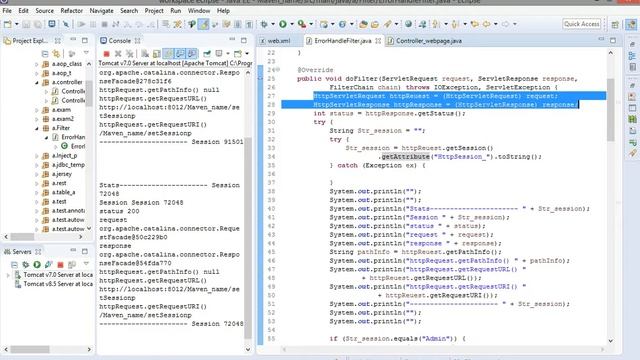Expand Tomcat v7.0 Server entry
Screen dimensions: 640x360
8,275
